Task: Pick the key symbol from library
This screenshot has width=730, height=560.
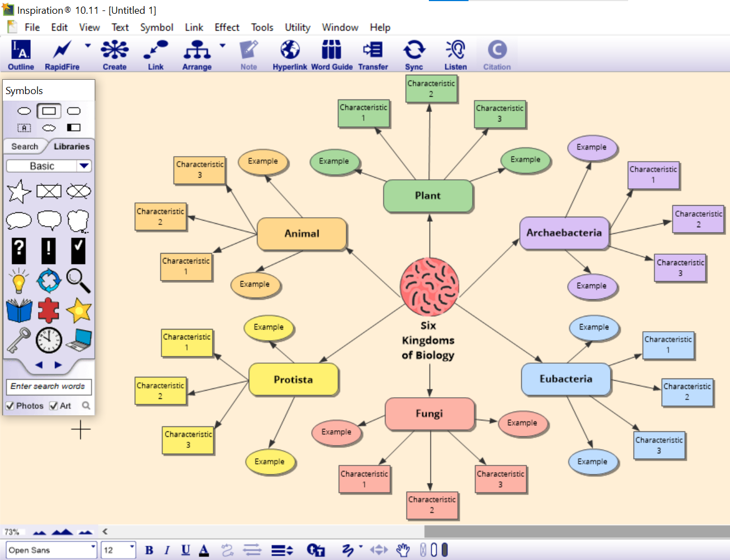Action: tap(19, 340)
